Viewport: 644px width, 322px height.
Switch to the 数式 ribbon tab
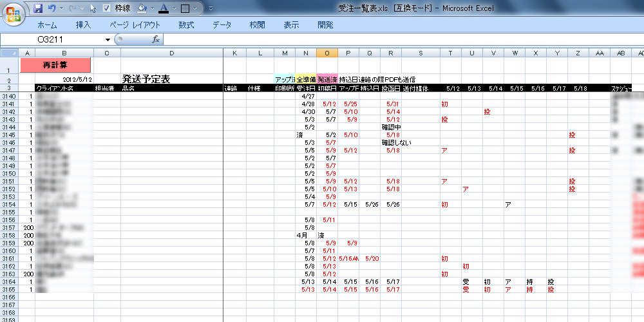pyautogui.click(x=186, y=25)
